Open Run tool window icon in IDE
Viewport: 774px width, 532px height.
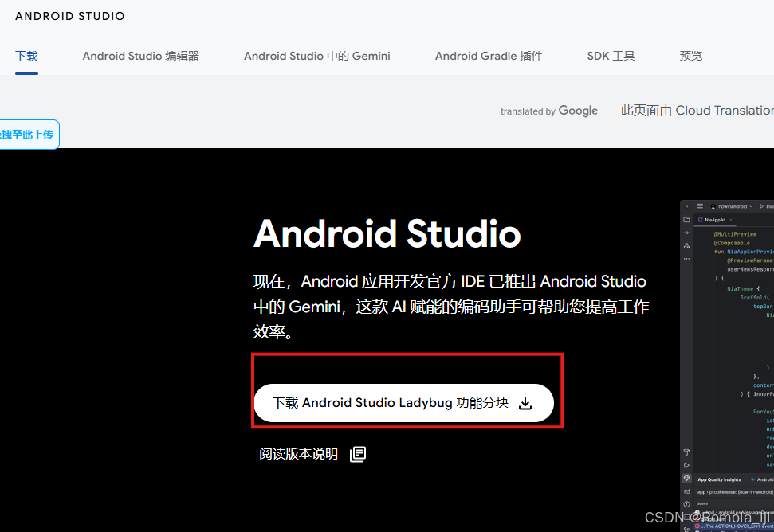tap(686, 465)
